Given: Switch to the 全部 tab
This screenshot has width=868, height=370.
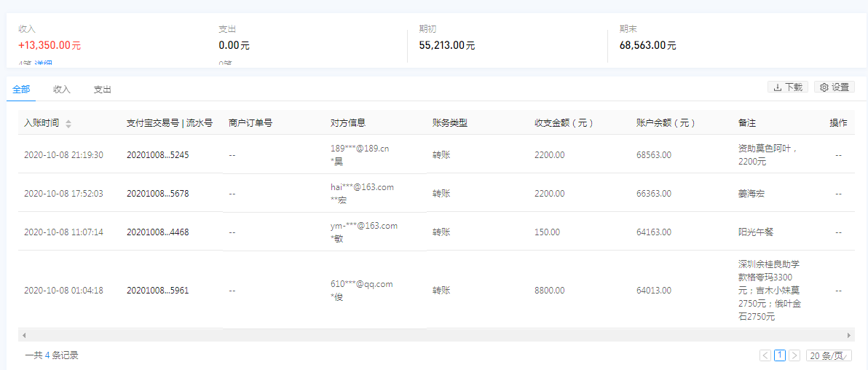Looking at the screenshot, I should click(21, 90).
